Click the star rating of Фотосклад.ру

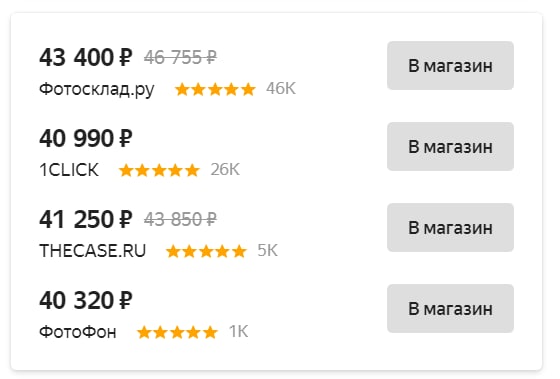[x=215, y=89]
